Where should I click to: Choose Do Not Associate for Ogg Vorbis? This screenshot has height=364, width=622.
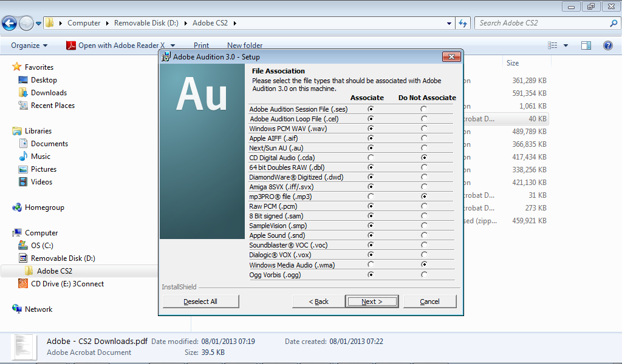tap(424, 274)
